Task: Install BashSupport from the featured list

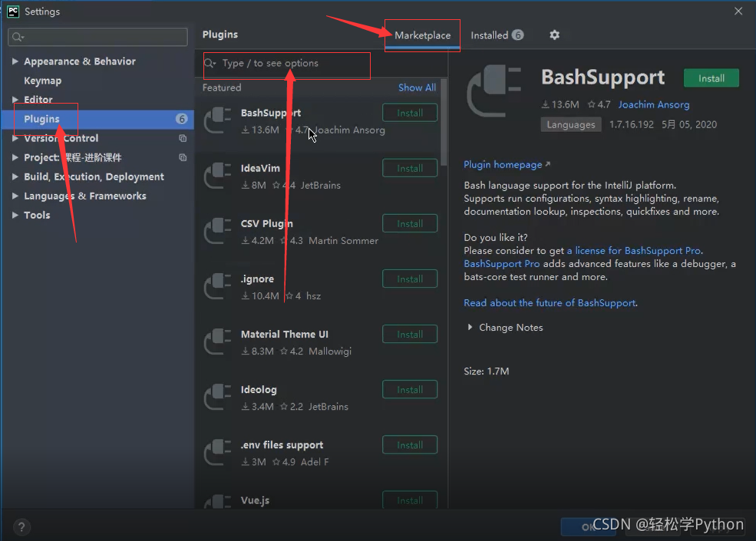Action: coord(410,113)
